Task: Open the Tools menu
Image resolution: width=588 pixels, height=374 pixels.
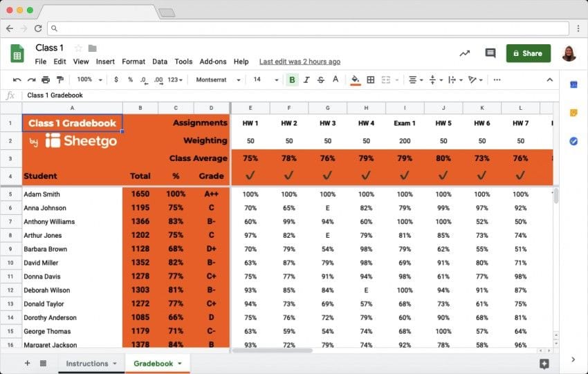Action: click(x=183, y=62)
